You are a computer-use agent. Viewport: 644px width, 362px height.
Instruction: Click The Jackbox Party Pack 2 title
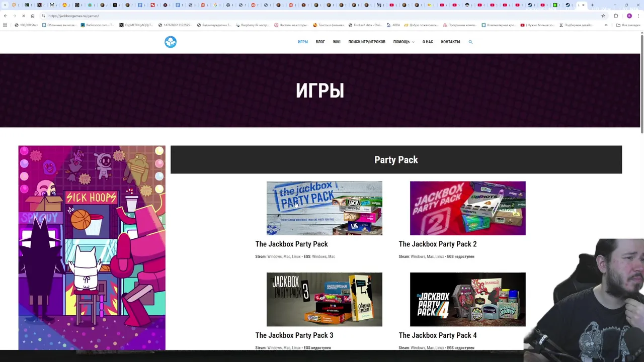[x=437, y=244]
